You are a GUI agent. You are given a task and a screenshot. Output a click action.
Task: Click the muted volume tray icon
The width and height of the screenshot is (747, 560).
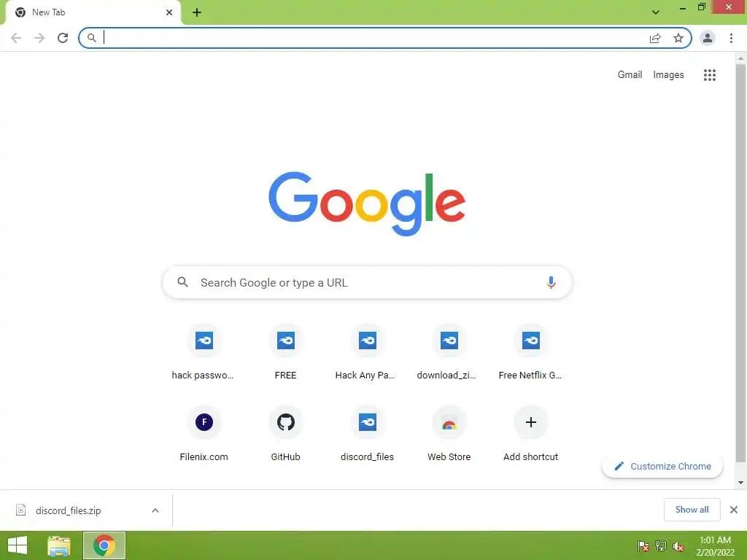678,546
